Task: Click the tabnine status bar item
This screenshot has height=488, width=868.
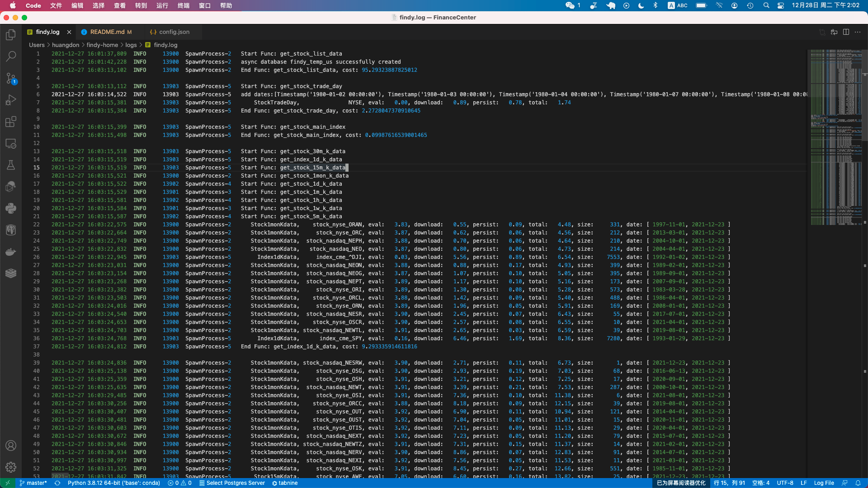Action: [285, 483]
